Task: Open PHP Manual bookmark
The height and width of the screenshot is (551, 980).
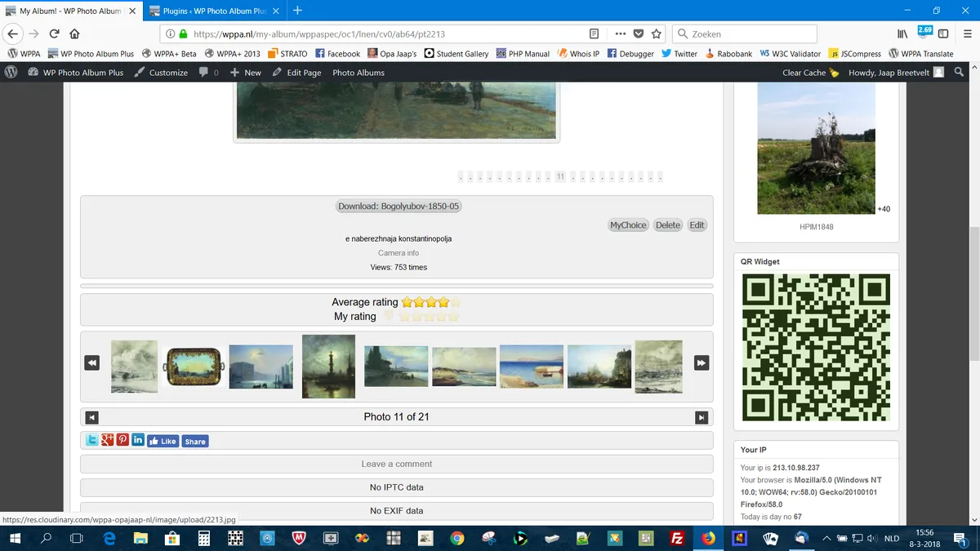Action: [523, 54]
